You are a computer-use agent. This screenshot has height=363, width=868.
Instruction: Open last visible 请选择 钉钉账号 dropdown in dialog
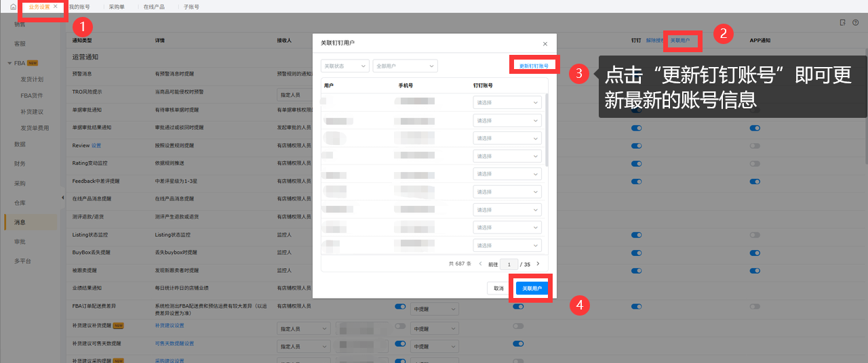pyautogui.click(x=507, y=245)
